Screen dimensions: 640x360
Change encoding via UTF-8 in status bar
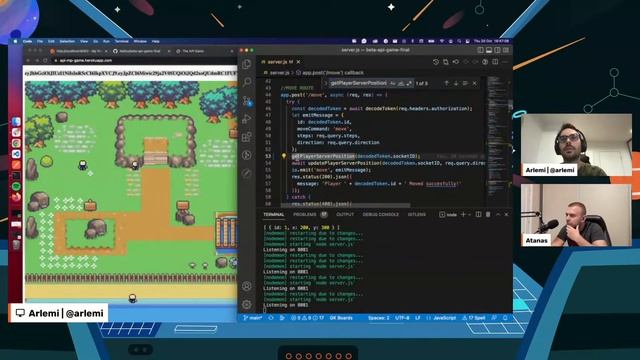pos(402,318)
